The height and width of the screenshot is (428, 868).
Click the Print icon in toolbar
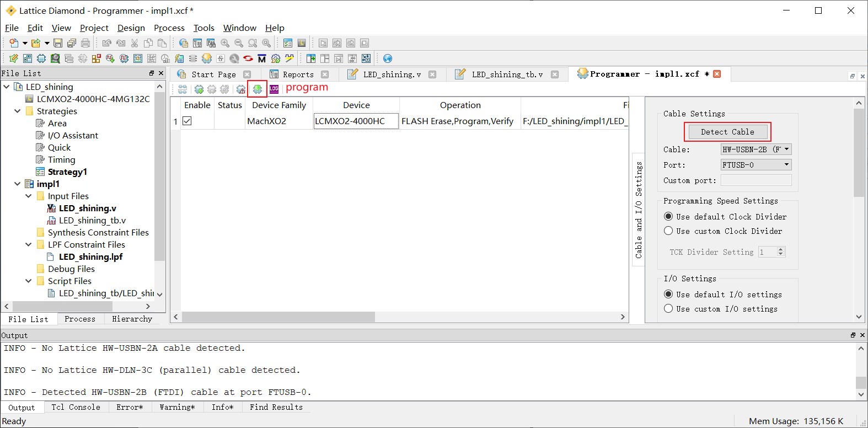tap(85, 43)
